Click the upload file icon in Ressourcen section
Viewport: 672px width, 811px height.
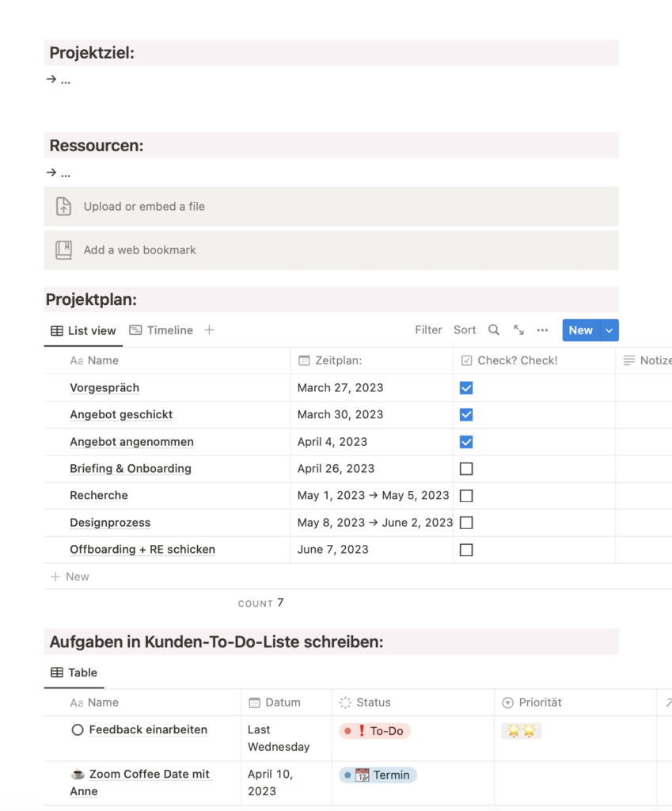(x=63, y=206)
